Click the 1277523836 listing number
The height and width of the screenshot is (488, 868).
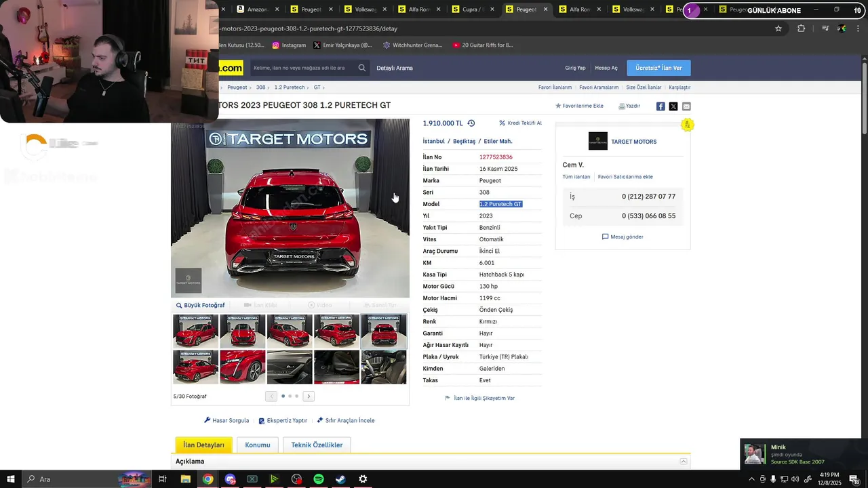(496, 157)
